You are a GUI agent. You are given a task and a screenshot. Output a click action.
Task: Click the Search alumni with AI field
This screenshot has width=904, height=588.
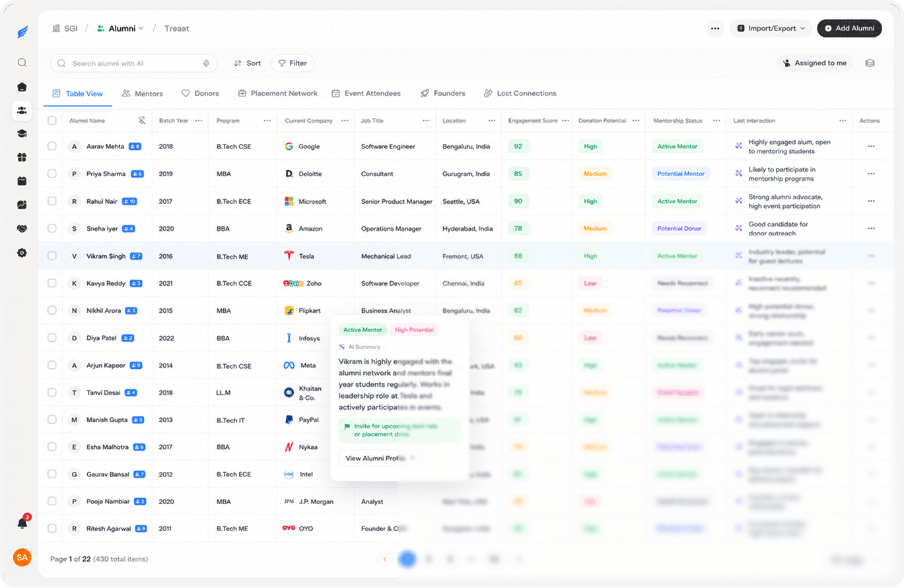(135, 63)
